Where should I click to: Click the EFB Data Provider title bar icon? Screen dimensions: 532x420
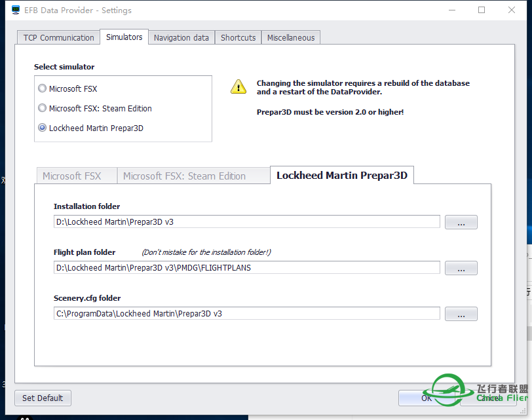point(16,10)
